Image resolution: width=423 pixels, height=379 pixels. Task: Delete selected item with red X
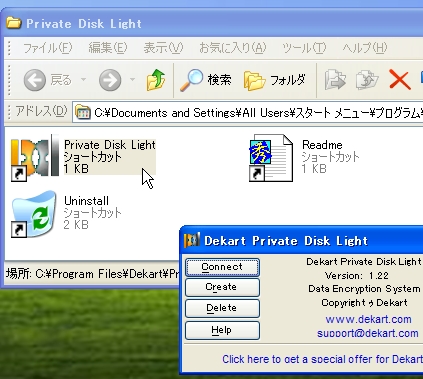point(400,80)
